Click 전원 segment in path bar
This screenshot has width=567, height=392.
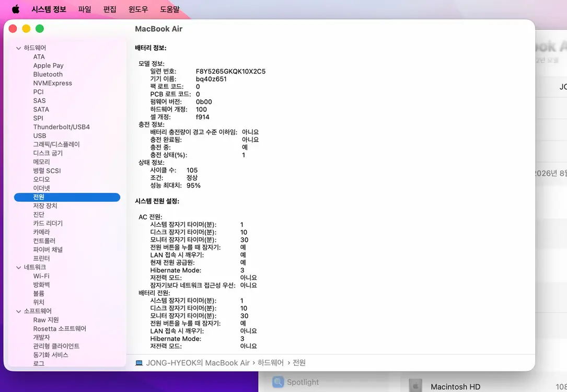click(299, 363)
